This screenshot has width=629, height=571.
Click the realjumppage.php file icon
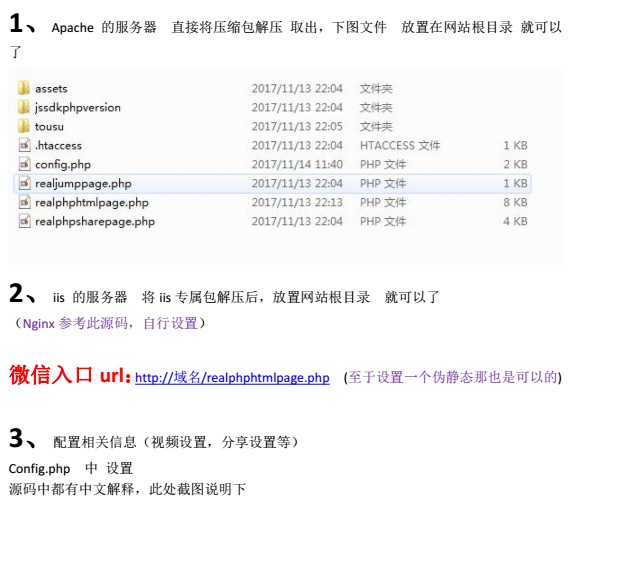tap(24, 183)
